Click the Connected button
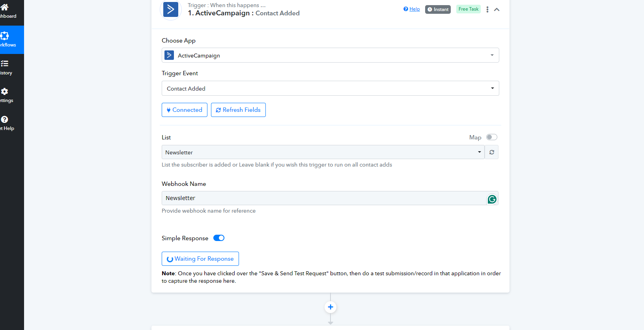The image size is (644, 330). point(185,110)
